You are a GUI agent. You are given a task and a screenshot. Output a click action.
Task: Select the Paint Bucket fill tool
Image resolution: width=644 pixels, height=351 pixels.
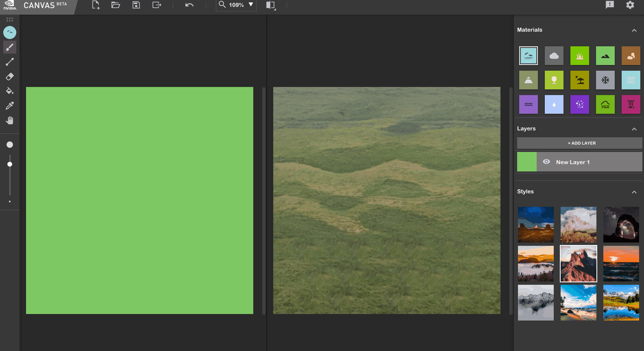coord(10,91)
